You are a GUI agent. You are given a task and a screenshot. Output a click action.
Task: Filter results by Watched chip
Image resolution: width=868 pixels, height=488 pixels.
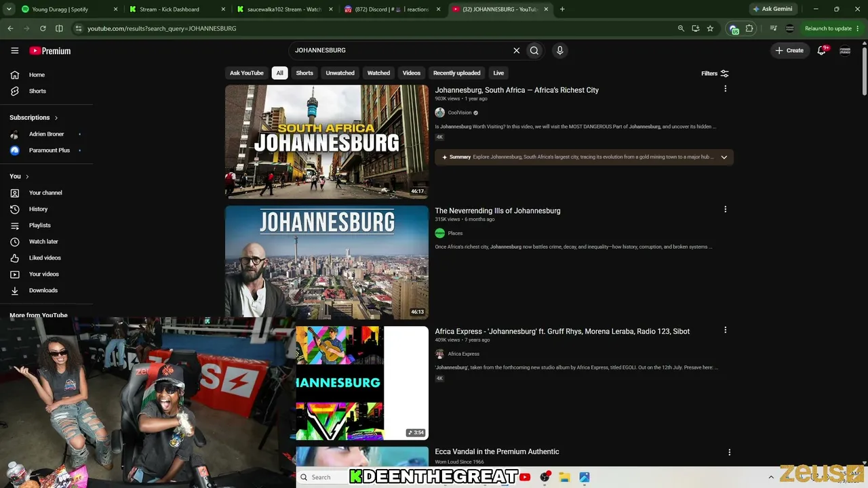click(378, 73)
